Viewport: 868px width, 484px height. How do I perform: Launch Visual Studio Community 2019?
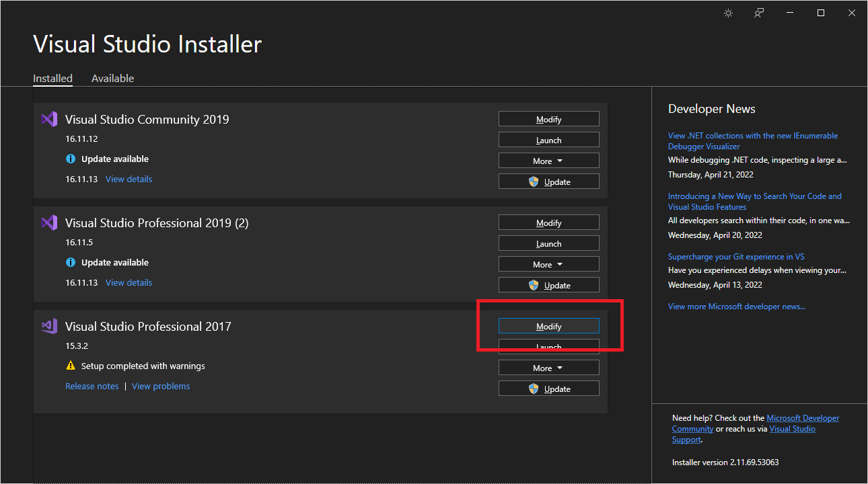(x=548, y=139)
